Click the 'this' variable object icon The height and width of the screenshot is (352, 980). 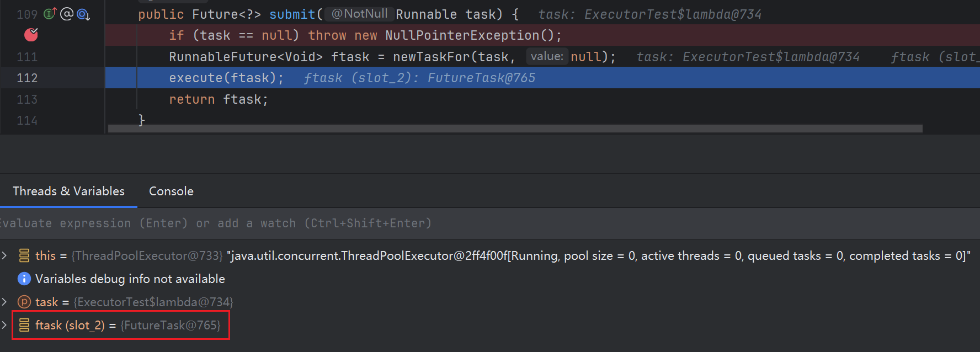24,255
